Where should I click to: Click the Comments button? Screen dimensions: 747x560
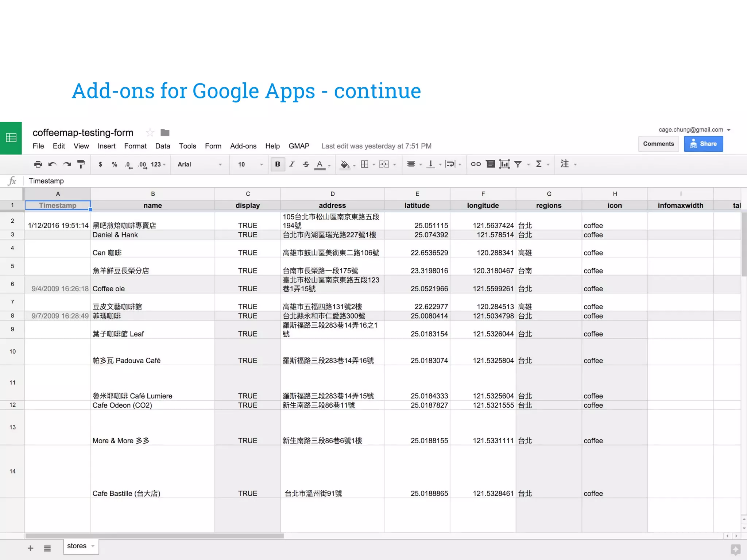pos(658,144)
